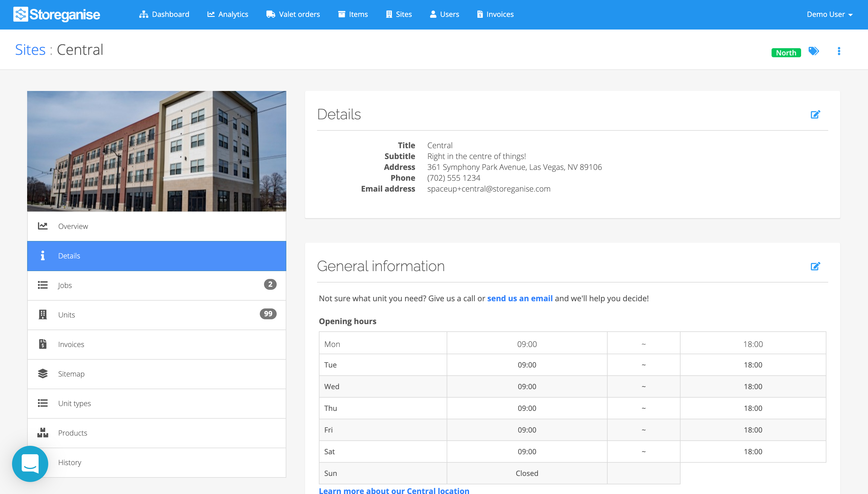
Task: Click the Sitemap layers icon in sidebar
Action: [x=43, y=374]
